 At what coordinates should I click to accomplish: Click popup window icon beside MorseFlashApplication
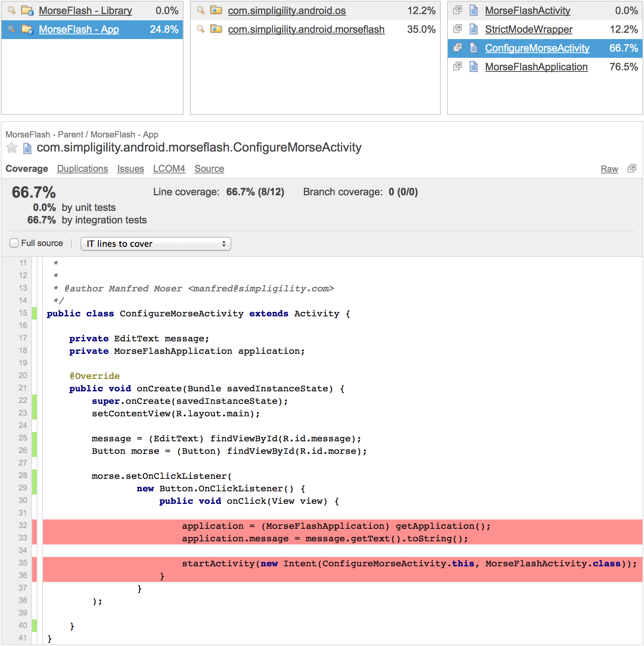tap(457, 66)
